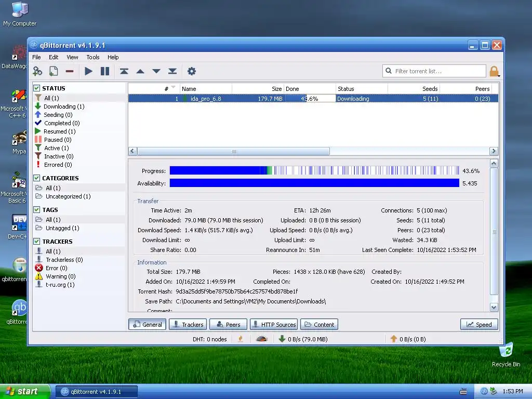Click orange upload arrow in status bar
532x399 pixels.
(394, 339)
